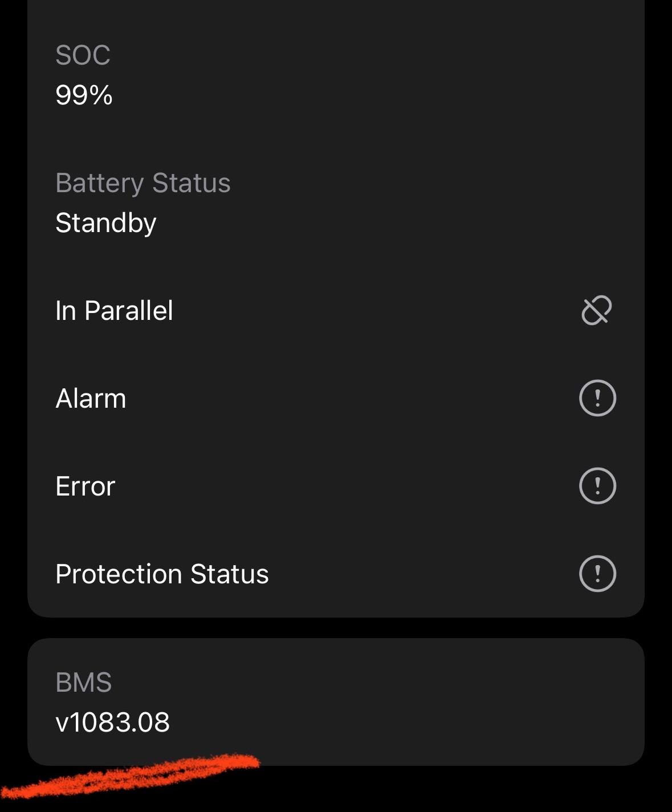Tap the Error entry label
The height and width of the screenshot is (812, 672).
click(x=85, y=486)
